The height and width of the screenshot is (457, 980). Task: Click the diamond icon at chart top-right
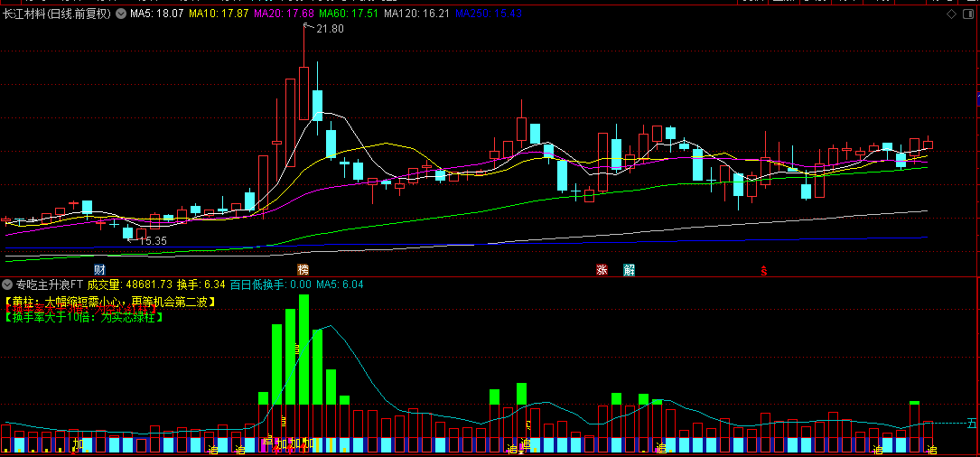pyautogui.click(x=952, y=14)
